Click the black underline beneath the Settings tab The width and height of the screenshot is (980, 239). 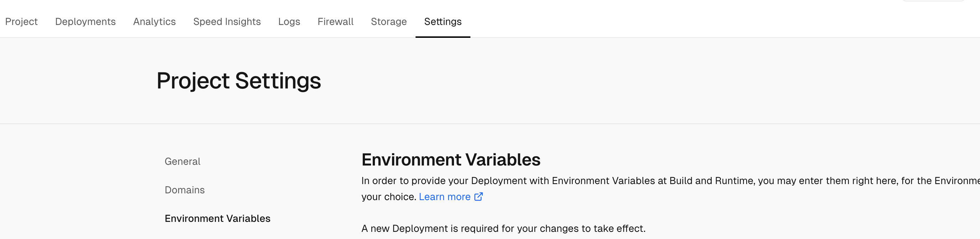443,37
